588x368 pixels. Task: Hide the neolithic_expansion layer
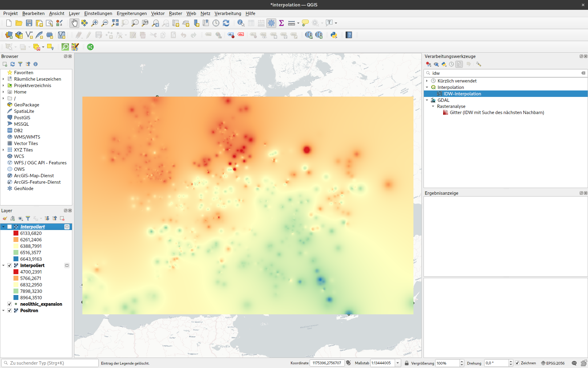click(9, 304)
